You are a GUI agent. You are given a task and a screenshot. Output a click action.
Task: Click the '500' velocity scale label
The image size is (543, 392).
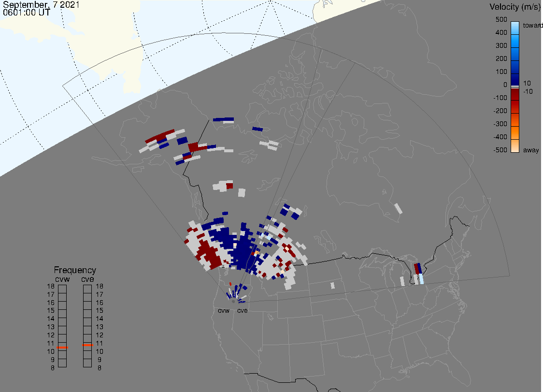click(x=501, y=19)
